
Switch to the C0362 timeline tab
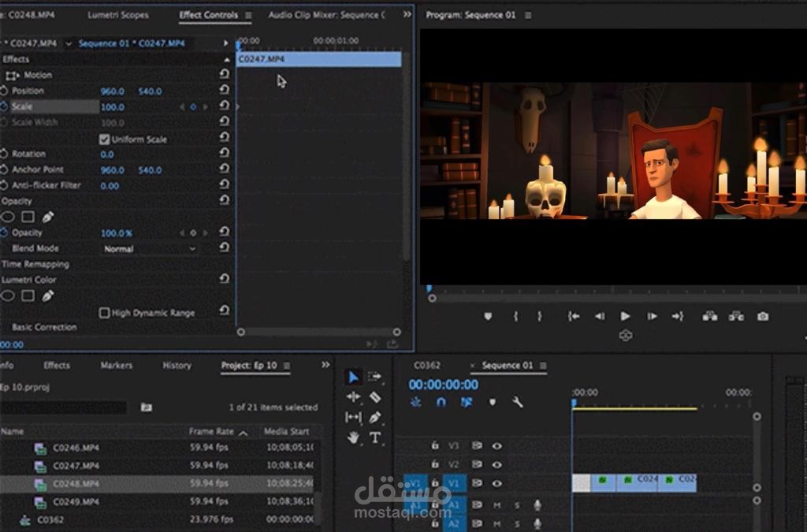pos(427,365)
